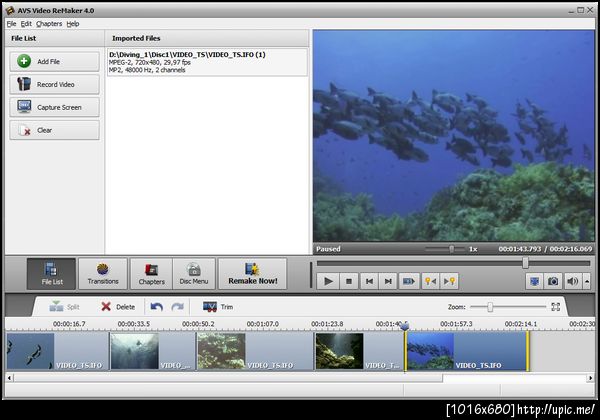
Task: Open the Transitions tab
Action: 103,274
